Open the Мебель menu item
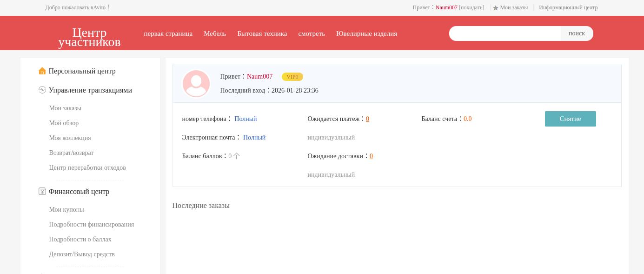This screenshot has height=274, width=644. point(215,33)
